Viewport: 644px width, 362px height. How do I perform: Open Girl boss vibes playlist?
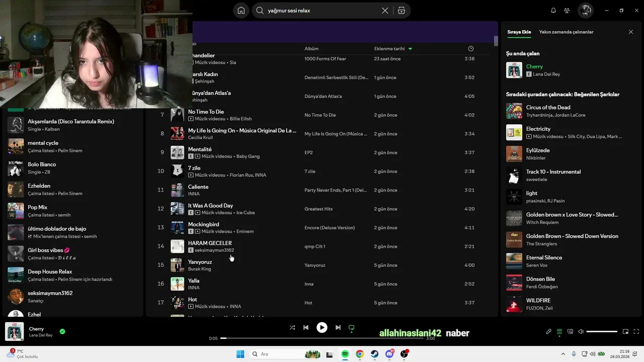tap(73, 253)
